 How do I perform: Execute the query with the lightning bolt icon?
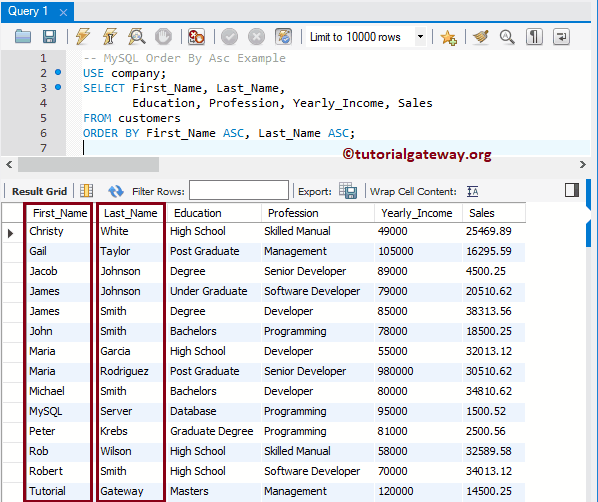(x=82, y=37)
